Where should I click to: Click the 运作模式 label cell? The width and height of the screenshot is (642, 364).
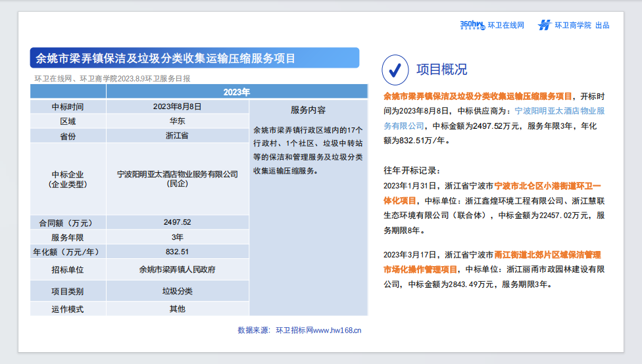[68, 309]
